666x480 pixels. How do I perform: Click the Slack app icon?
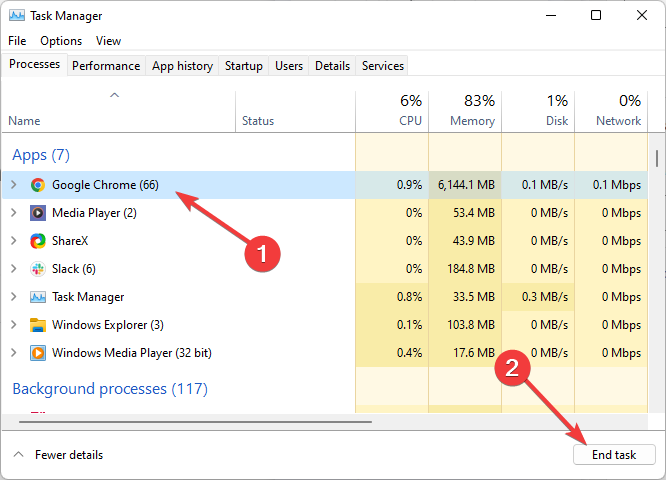pos(38,269)
